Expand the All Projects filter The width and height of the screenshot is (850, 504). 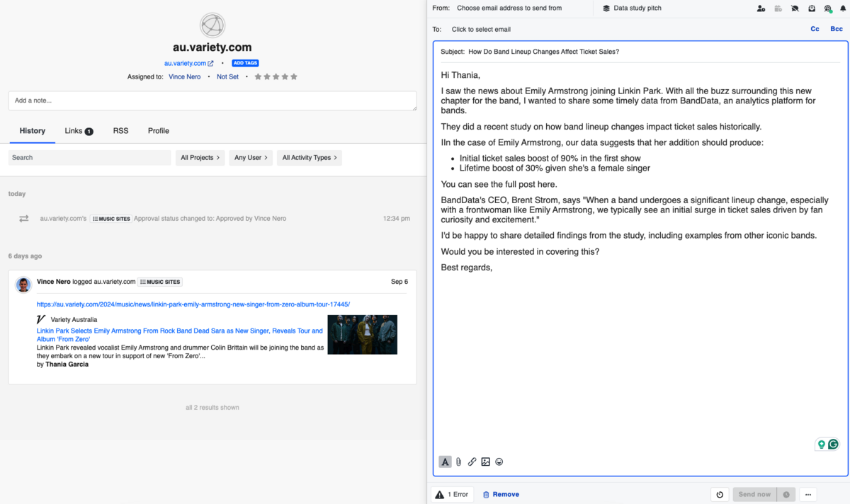click(x=200, y=158)
